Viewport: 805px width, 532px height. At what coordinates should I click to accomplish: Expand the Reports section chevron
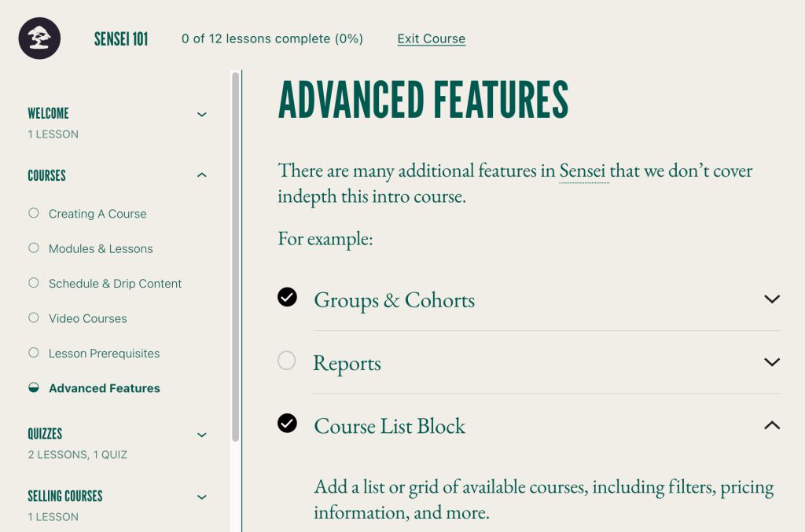(772, 362)
